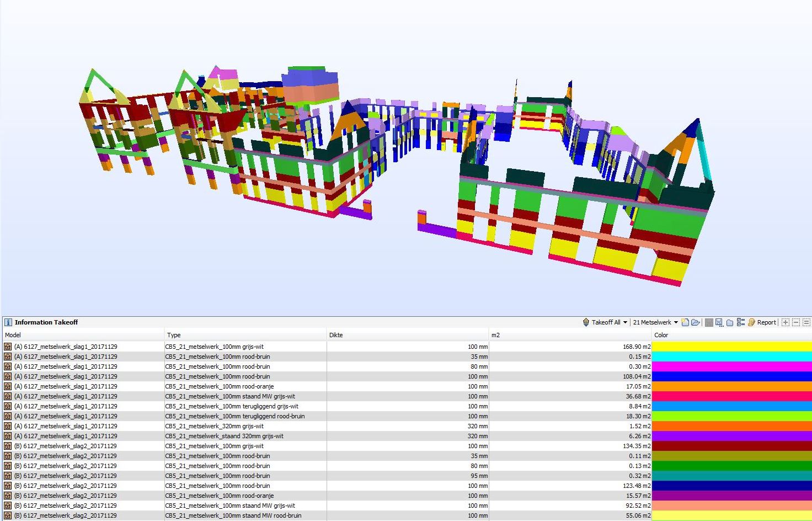Select the '95 mm' thickness cell
The width and height of the screenshot is (812, 521).
[408, 476]
